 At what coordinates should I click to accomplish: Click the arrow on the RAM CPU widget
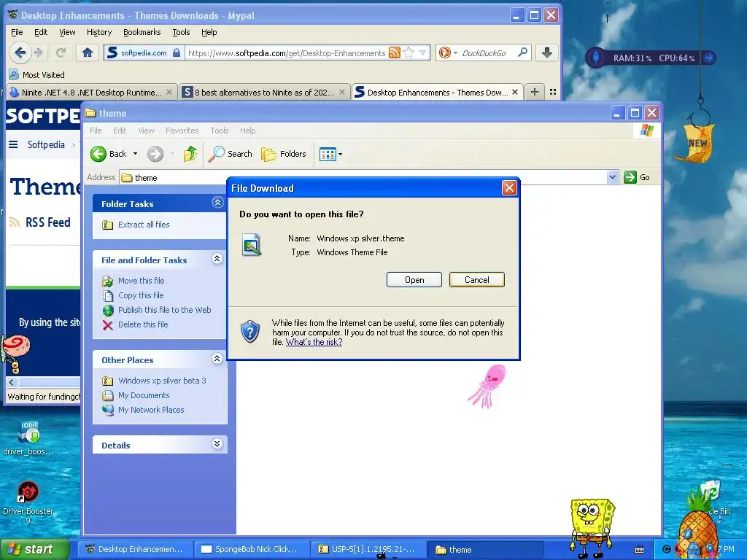pos(709,58)
